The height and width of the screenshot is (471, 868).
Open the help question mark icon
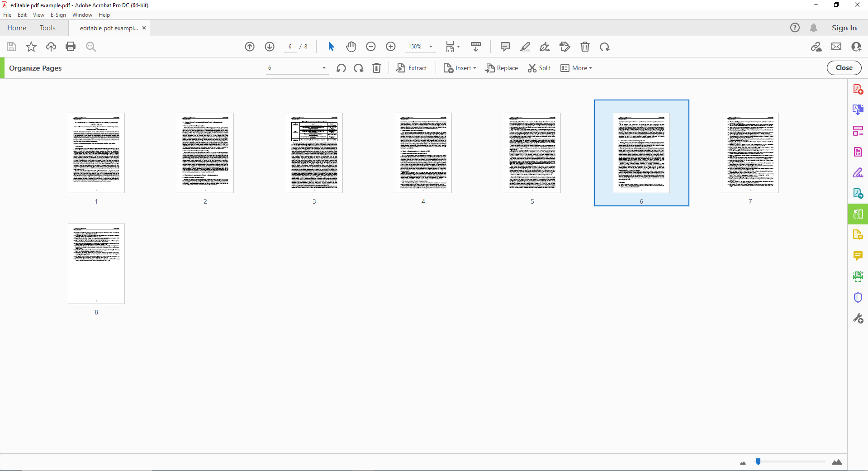point(795,28)
